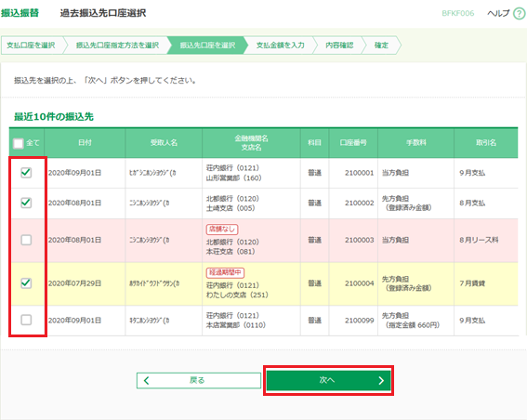Viewport: 527px width, 420px height.
Task: Toggle the 全て select-all checkbox
Action: [x=19, y=143]
